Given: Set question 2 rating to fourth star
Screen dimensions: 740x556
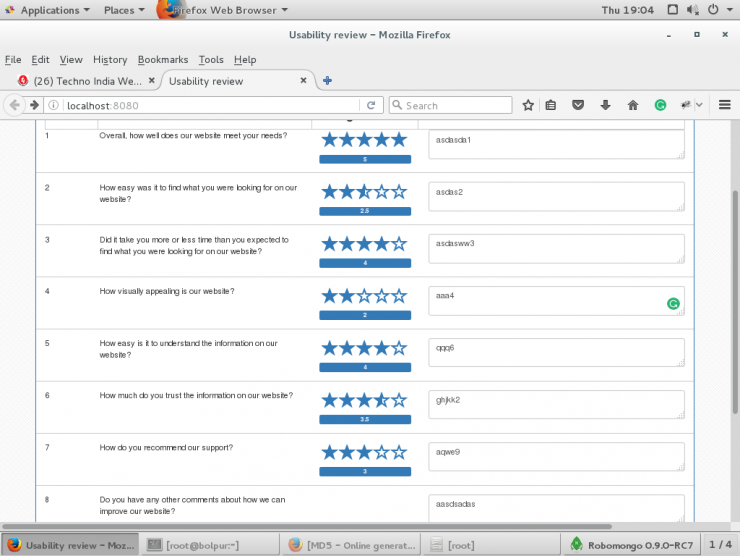Looking at the screenshot, I should [x=382, y=192].
